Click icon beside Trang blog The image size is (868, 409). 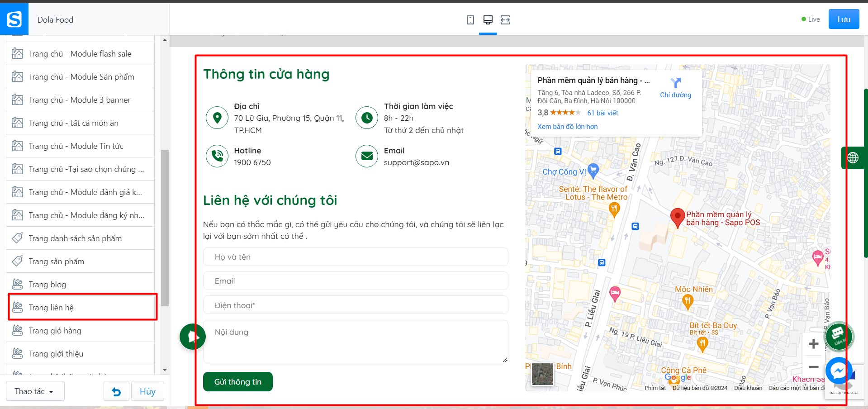coord(17,284)
